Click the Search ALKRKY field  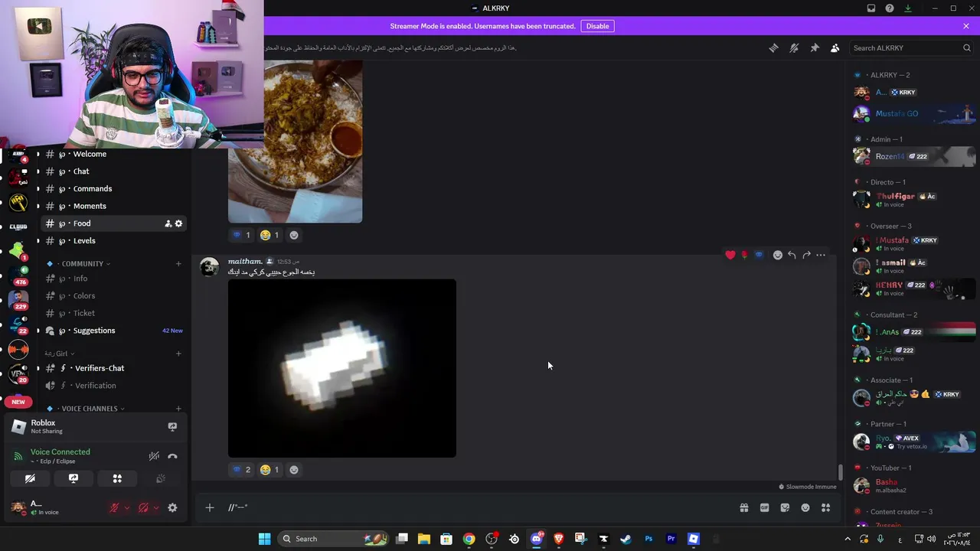pos(911,47)
